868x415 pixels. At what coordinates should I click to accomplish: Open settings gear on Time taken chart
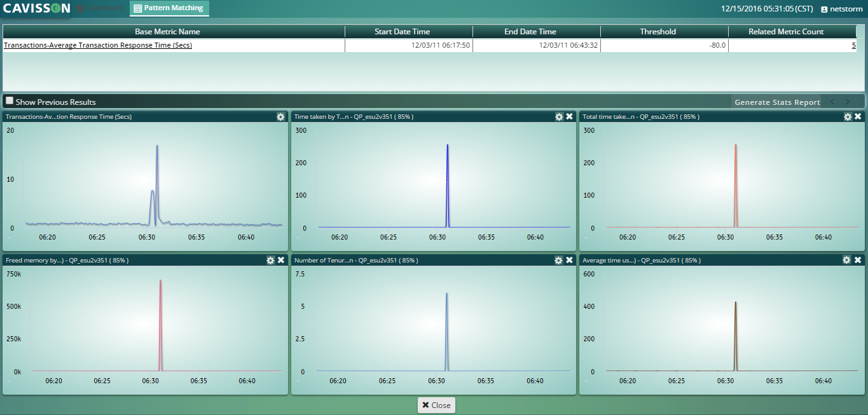pos(559,117)
